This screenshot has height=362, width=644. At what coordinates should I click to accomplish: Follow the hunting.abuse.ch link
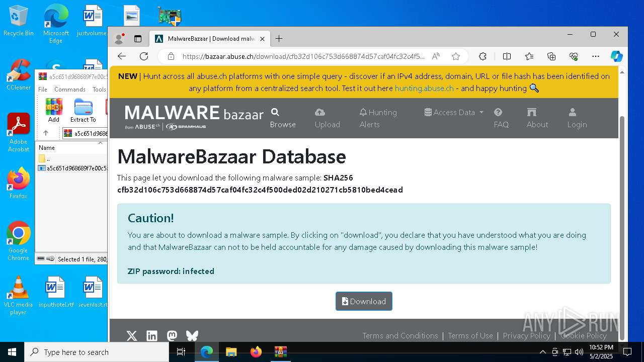coord(424,88)
